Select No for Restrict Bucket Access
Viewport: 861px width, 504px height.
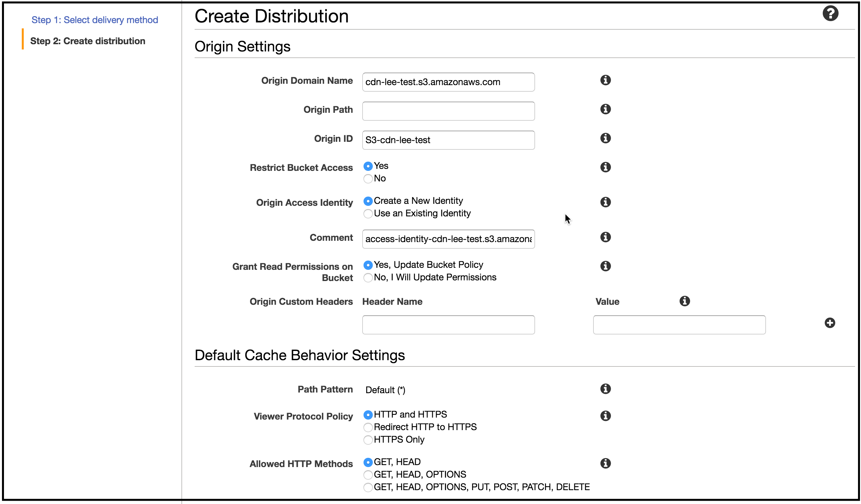click(368, 179)
